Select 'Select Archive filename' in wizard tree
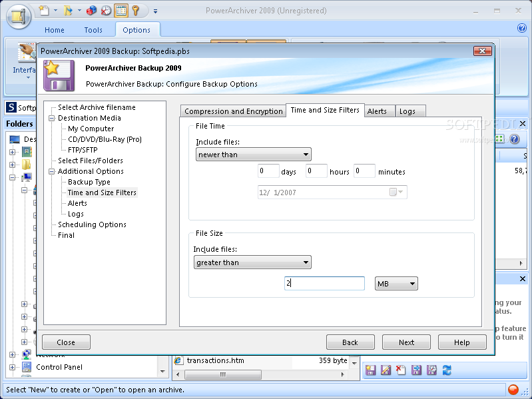The image size is (532, 399). point(97,107)
